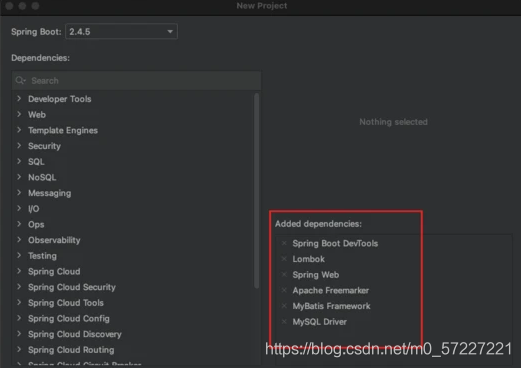Expand the Messaging category chevron
Viewport: 521px width, 368px height.
19,193
